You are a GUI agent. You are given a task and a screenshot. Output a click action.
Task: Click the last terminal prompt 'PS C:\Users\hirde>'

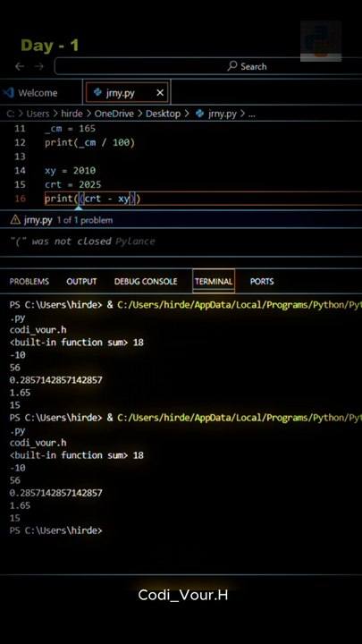click(x=55, y=530)
